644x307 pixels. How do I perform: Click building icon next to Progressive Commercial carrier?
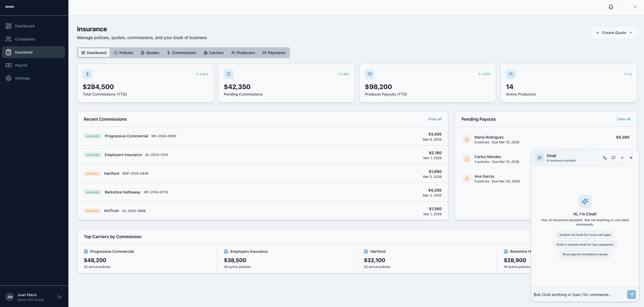(x=86, y=251)
